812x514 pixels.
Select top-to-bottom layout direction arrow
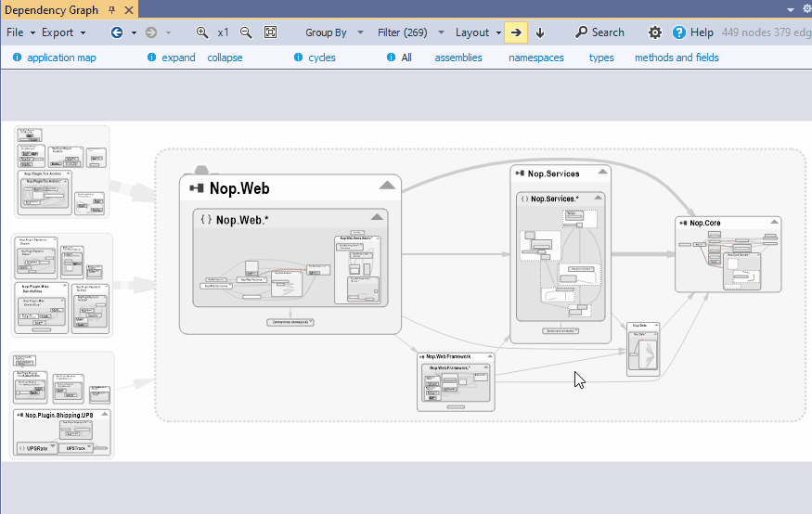539,32
